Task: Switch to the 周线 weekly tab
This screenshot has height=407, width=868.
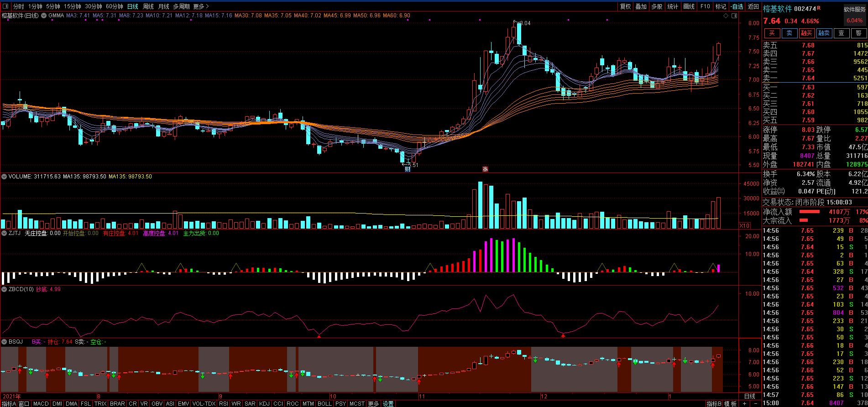Action: click(148, 6)
